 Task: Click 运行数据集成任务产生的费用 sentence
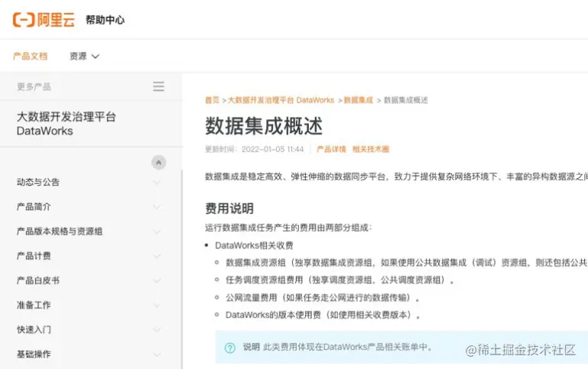click(x=288, y=228)
